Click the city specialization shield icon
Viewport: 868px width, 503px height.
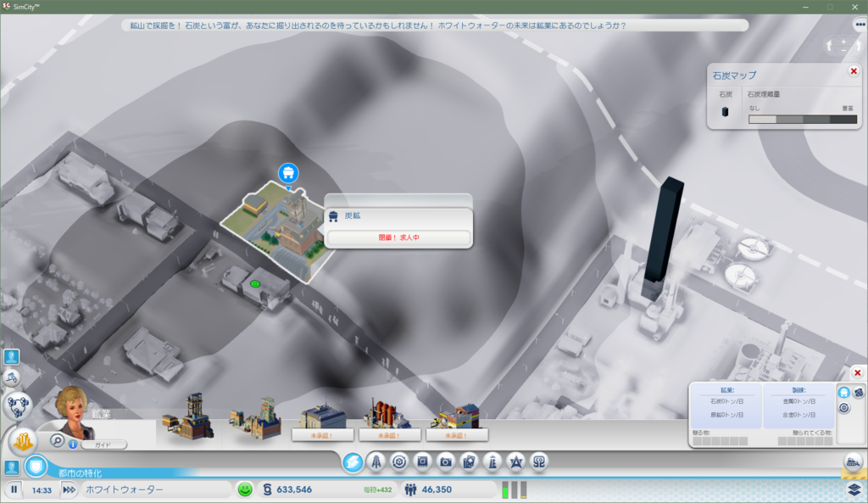point(36,467)
